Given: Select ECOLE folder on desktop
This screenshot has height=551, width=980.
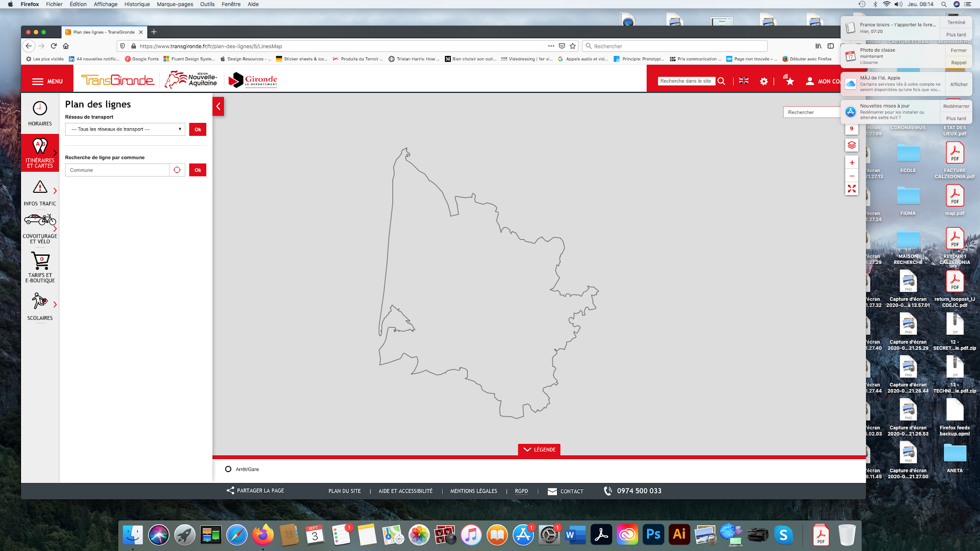Looking at the screenshot, I should 908,158.
